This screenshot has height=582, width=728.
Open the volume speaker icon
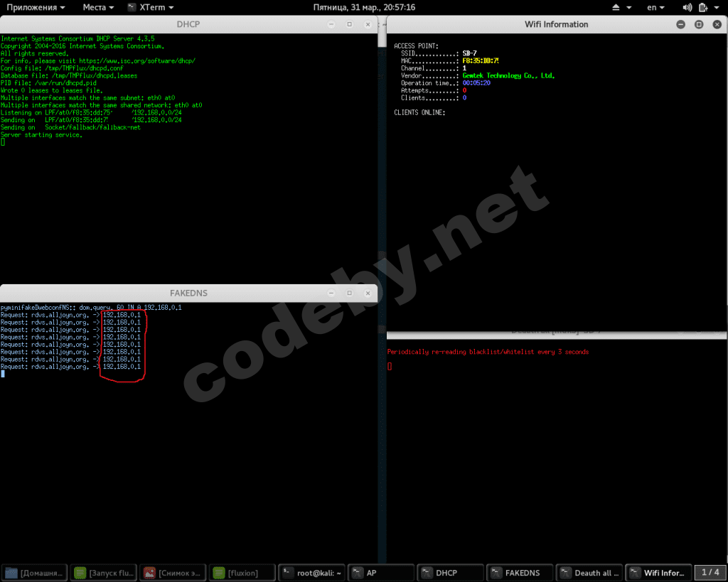(x=687, y=7)
